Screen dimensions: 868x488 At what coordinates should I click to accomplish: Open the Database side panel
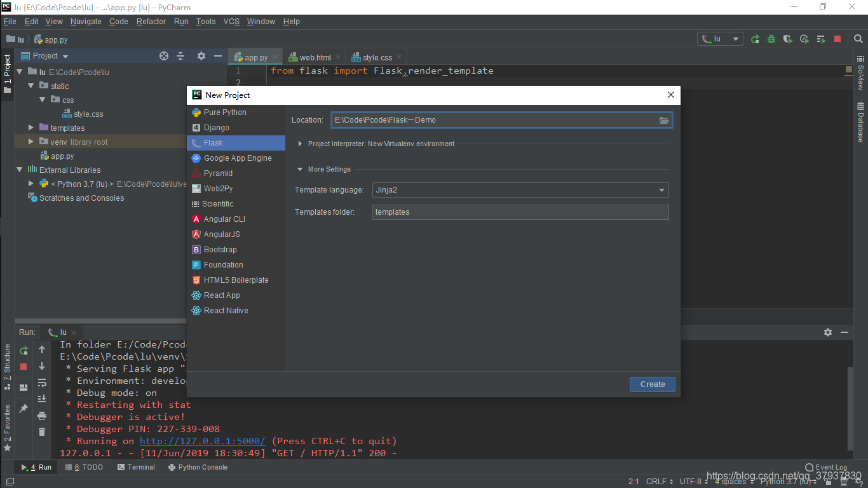861,121
